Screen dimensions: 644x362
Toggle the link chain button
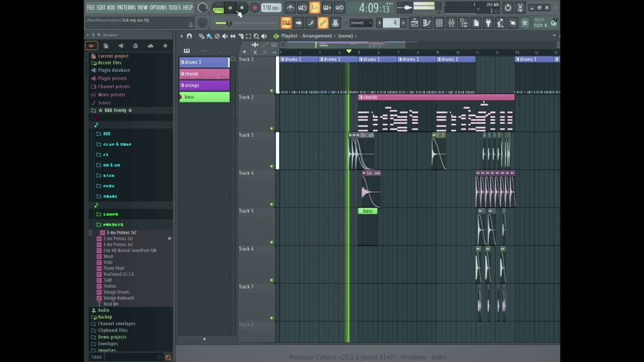click(323, 23)
